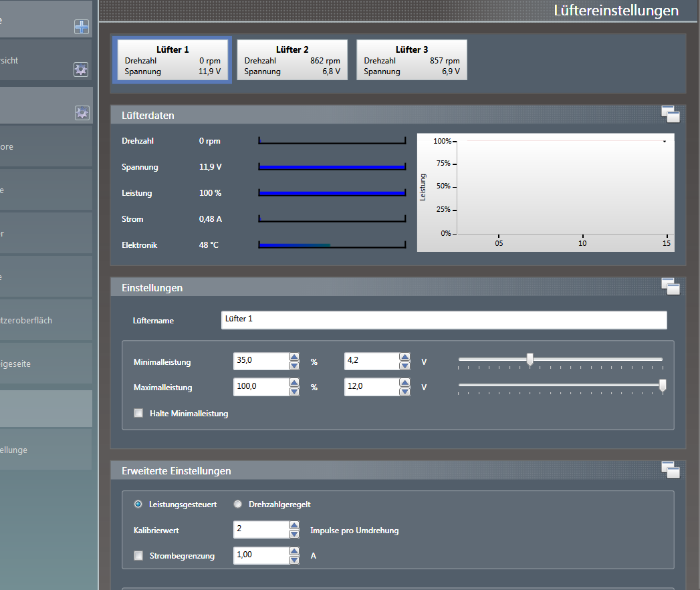Click the Maximalleistung slider handle
This screenshot has height=590, width=700.
(663, 385)
